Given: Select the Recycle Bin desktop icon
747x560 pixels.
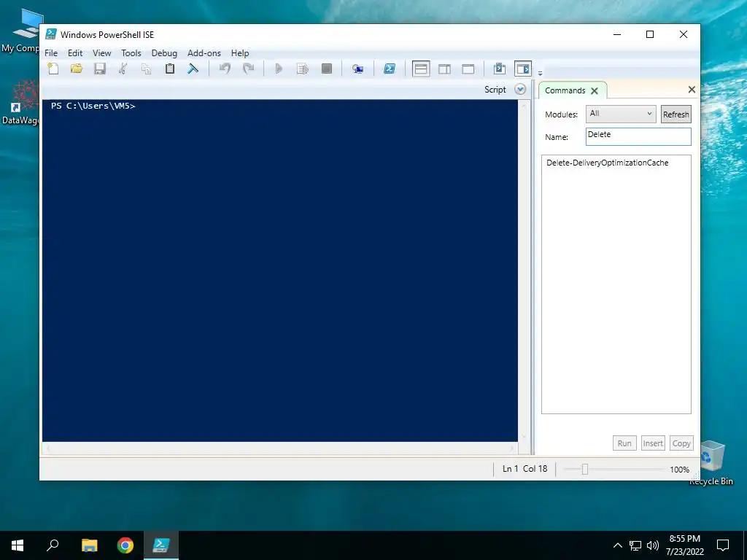Looking at the screenshot, I should point(712,463).
